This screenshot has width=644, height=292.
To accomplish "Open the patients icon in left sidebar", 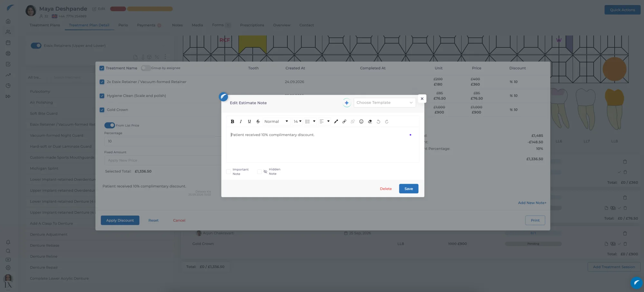I will coord(8,32).
